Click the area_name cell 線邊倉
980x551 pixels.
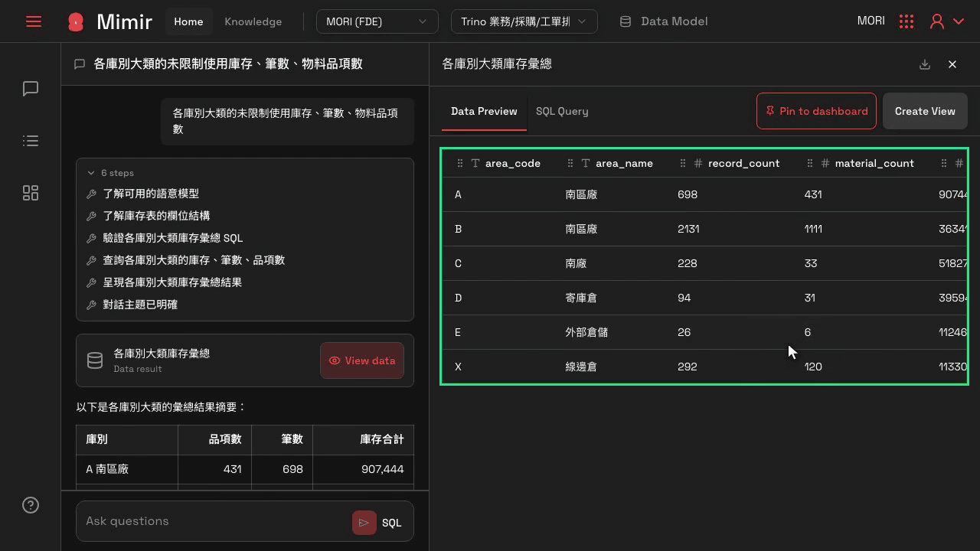click(x=581, y=367)
